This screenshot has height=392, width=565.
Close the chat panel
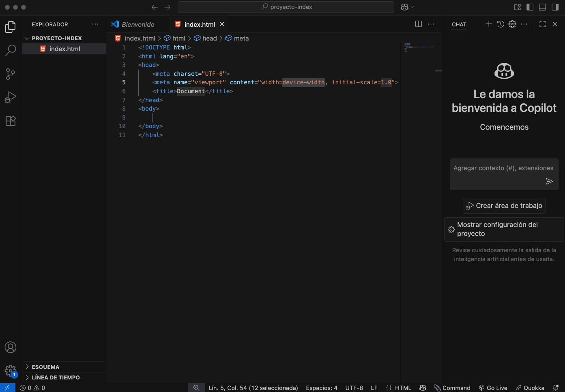[x=555, y=24]
